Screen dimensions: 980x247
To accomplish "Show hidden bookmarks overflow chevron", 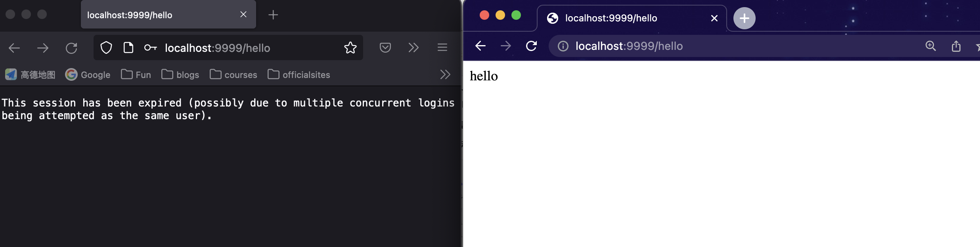I will click(x=445, y=74).
